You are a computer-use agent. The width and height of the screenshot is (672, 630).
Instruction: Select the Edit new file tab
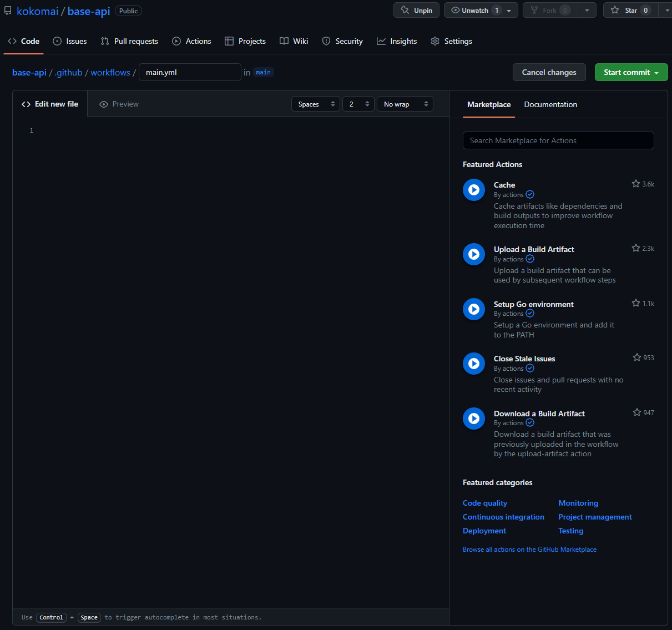[x=50, y=104]
